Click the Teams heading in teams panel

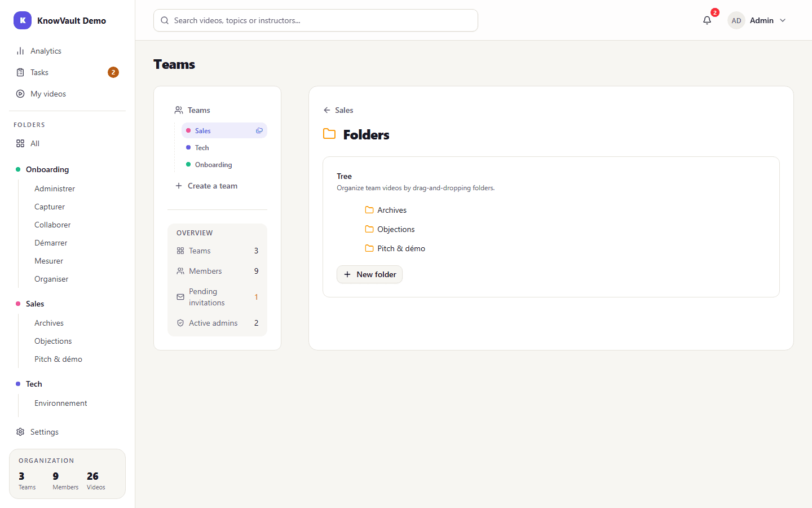[x=192, y=110]
